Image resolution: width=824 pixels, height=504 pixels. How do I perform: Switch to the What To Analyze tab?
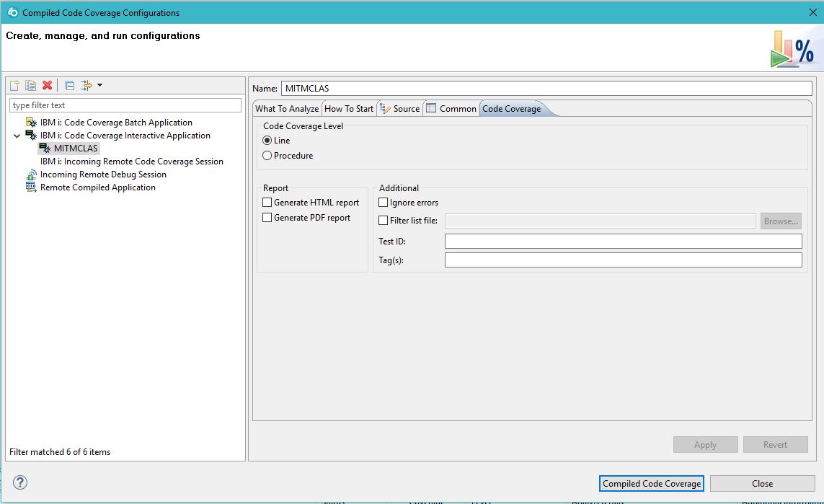pyautogui.click(x=286, y=109)
